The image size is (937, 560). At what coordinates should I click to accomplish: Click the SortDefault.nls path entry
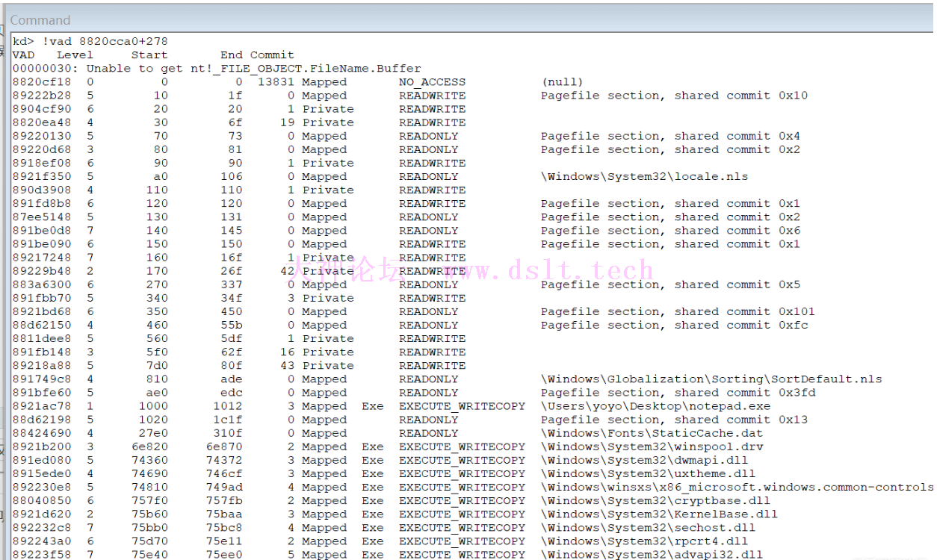point(711,379)
